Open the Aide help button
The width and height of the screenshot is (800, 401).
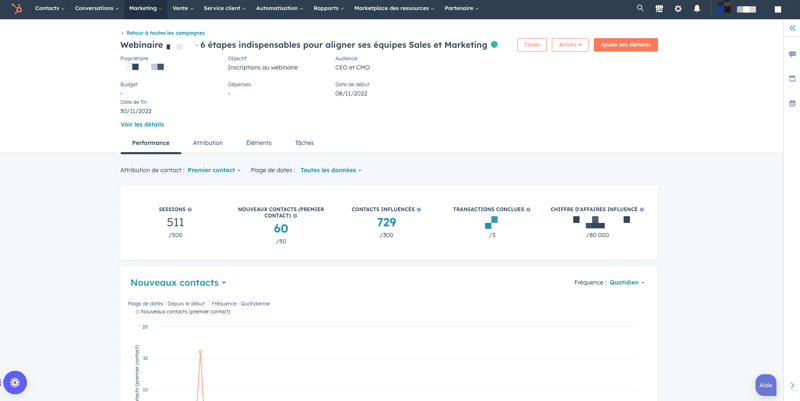766,385
